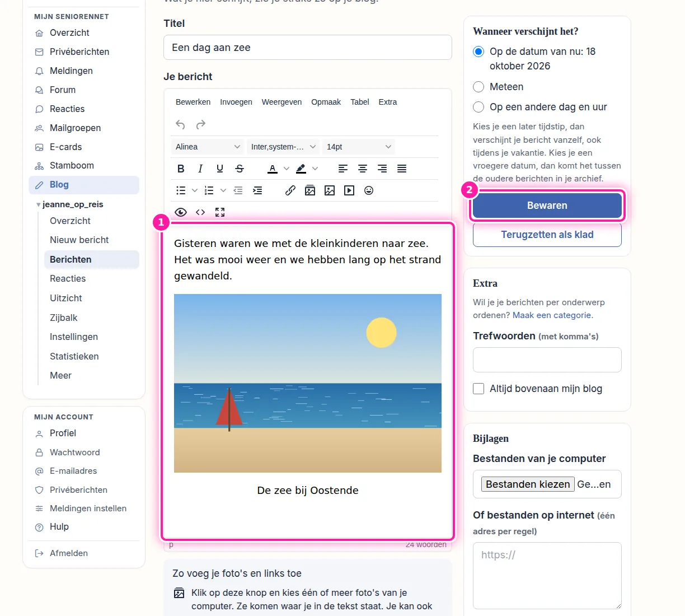
Task: Focus the Trefwoorden input field
Action: (x=547, y=360)
